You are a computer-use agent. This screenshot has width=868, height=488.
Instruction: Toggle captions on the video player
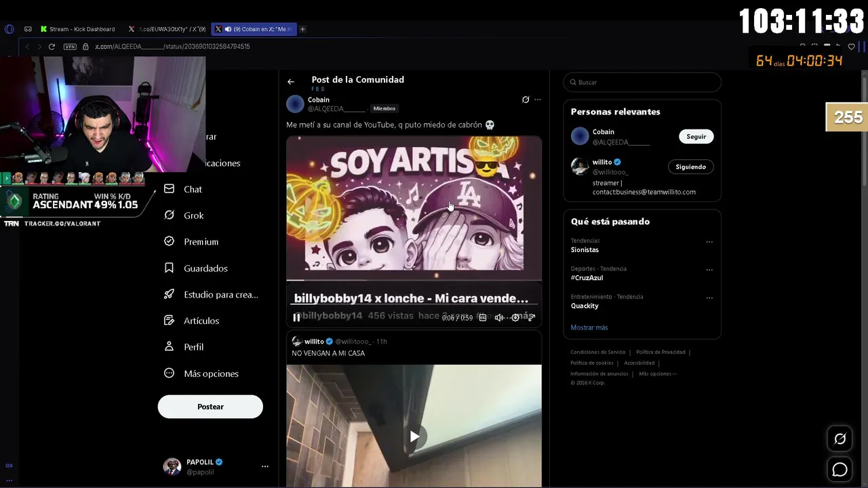click(483, 317)
